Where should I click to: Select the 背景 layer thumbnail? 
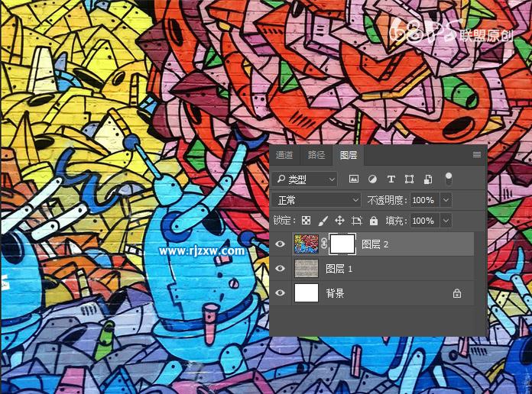[x=307, y=293]
